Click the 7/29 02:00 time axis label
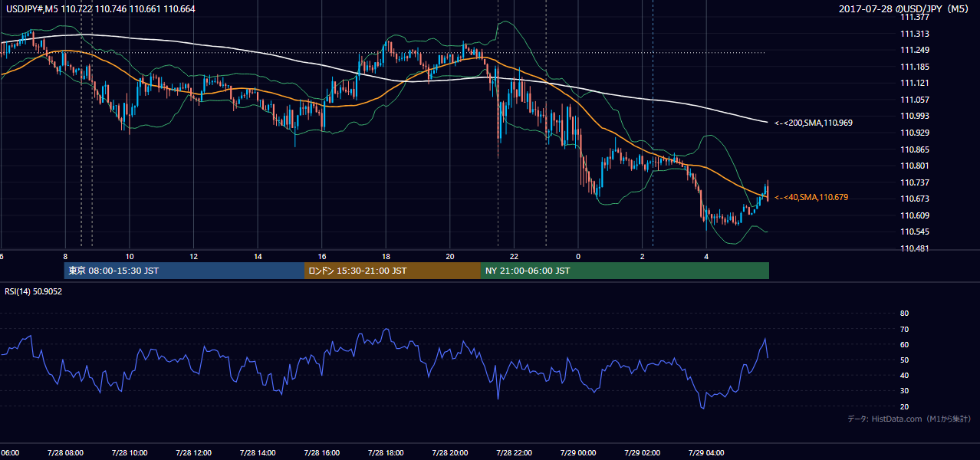 (x=641, y=453)
